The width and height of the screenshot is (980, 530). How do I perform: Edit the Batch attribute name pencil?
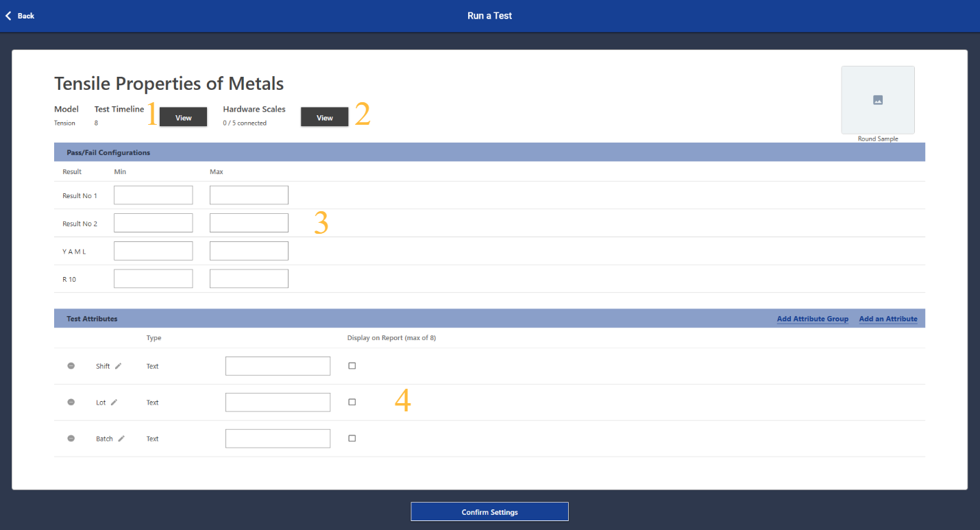(121, 439)
